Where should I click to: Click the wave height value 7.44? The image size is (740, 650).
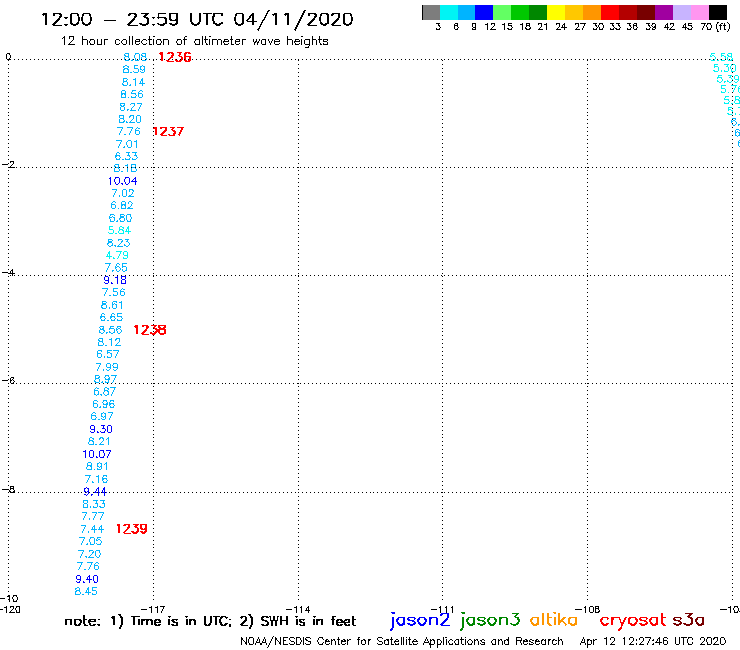(92, 529)
